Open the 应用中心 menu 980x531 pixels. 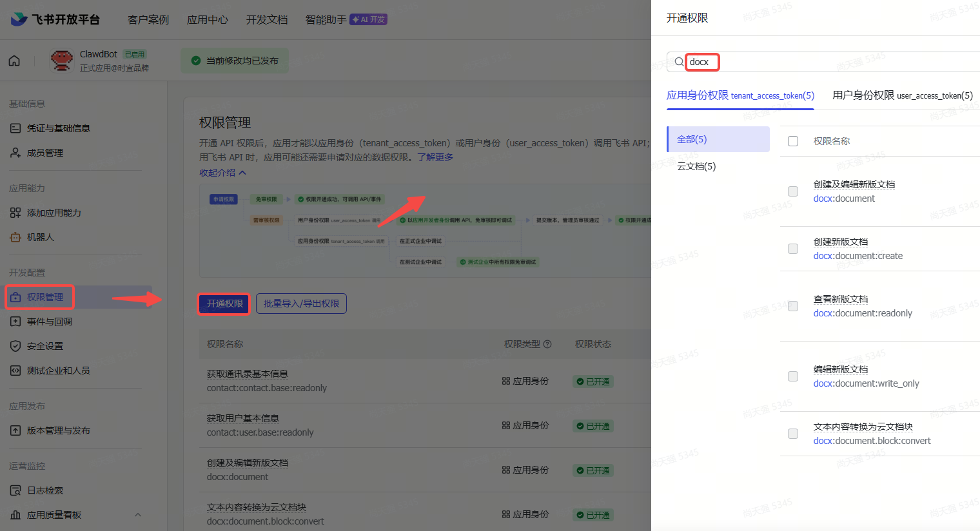click(208, 19)
